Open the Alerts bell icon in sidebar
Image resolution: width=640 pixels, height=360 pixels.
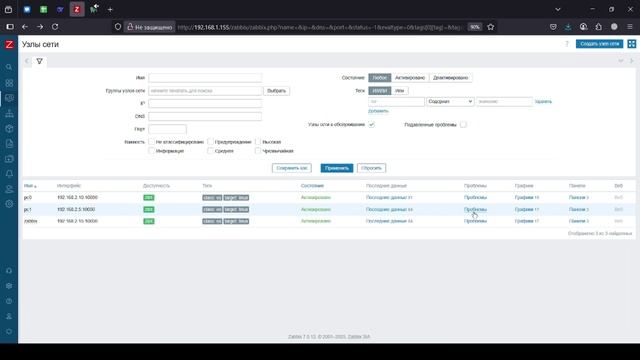coord(9,174)
